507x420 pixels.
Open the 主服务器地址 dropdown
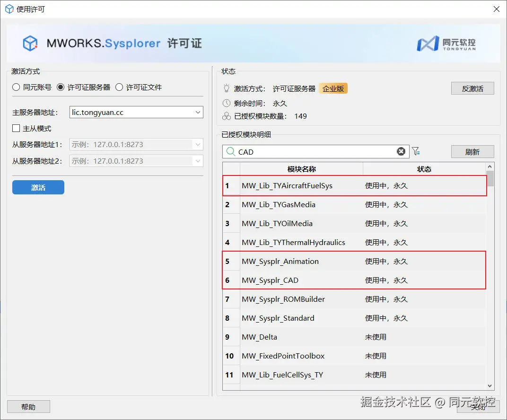[199, 112]
